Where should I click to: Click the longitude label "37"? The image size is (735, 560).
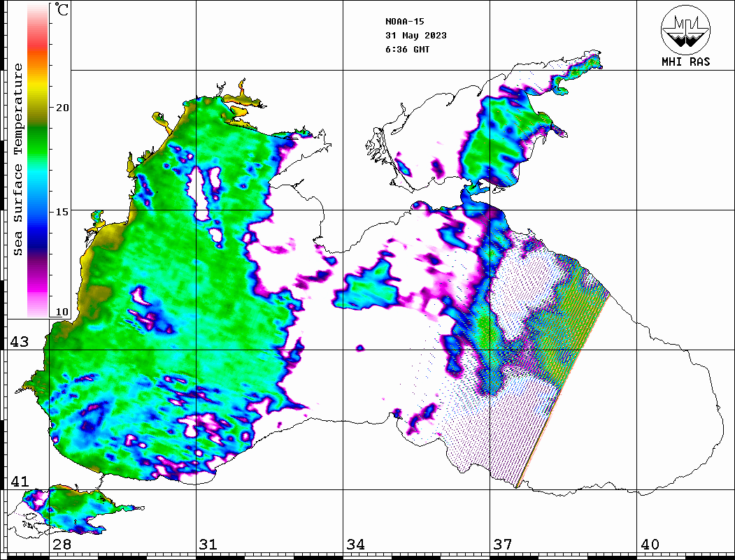[x=503, y=545]
